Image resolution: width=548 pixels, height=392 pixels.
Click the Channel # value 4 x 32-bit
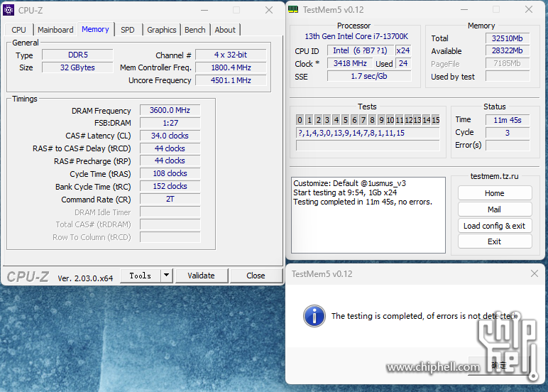tap(231, 55)
